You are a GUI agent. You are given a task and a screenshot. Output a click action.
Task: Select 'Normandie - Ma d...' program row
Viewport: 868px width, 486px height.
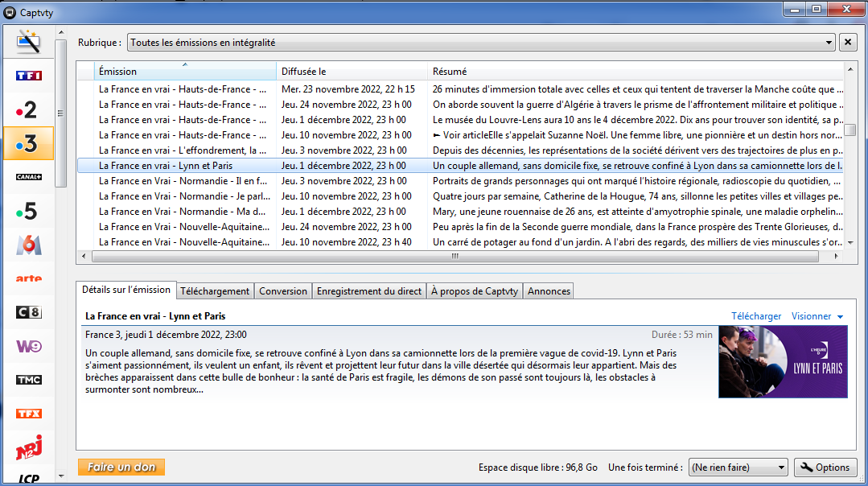460,212
